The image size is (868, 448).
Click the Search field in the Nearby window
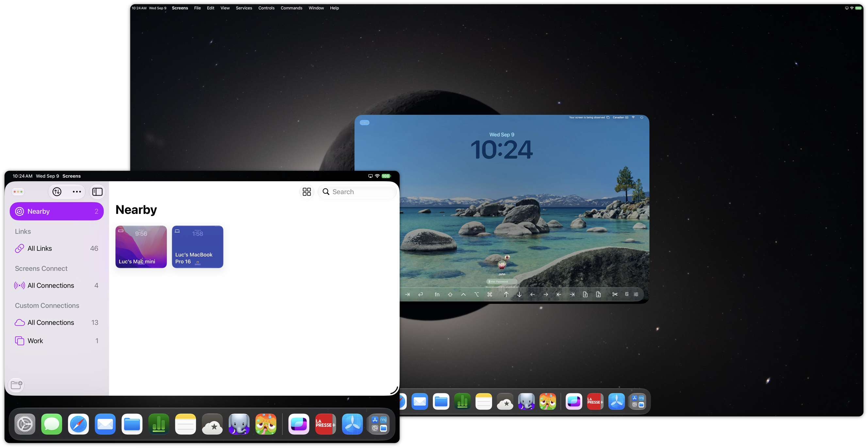[357, 192]
